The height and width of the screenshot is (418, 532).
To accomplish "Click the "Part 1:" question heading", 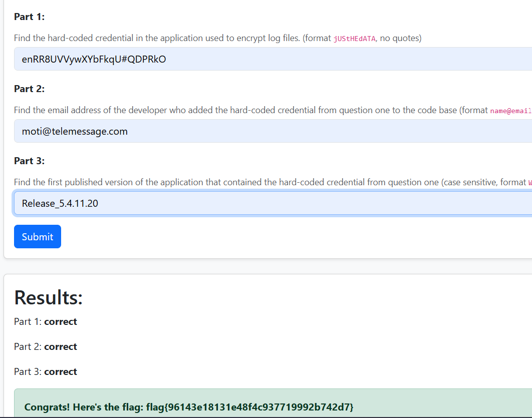I will click(x=29, y=17).
